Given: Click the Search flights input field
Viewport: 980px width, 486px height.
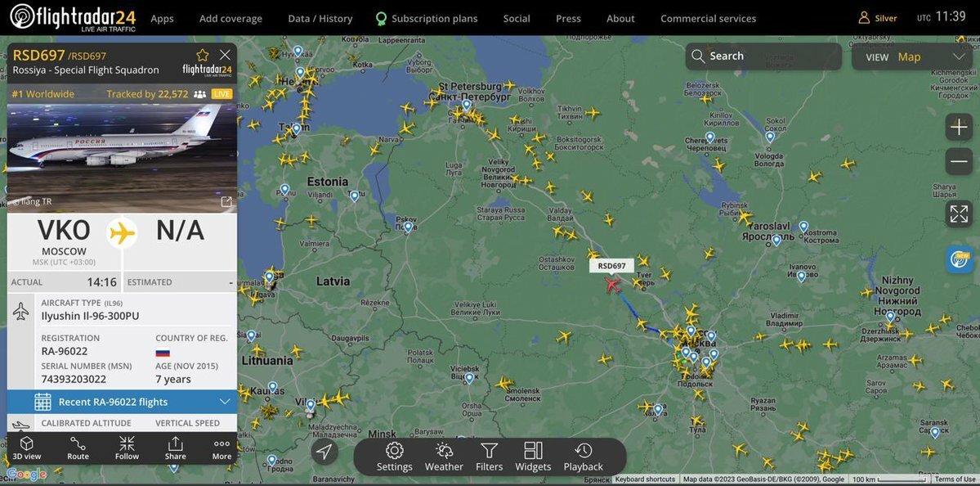Looking at the screenshot, I should tap(763, 56).
